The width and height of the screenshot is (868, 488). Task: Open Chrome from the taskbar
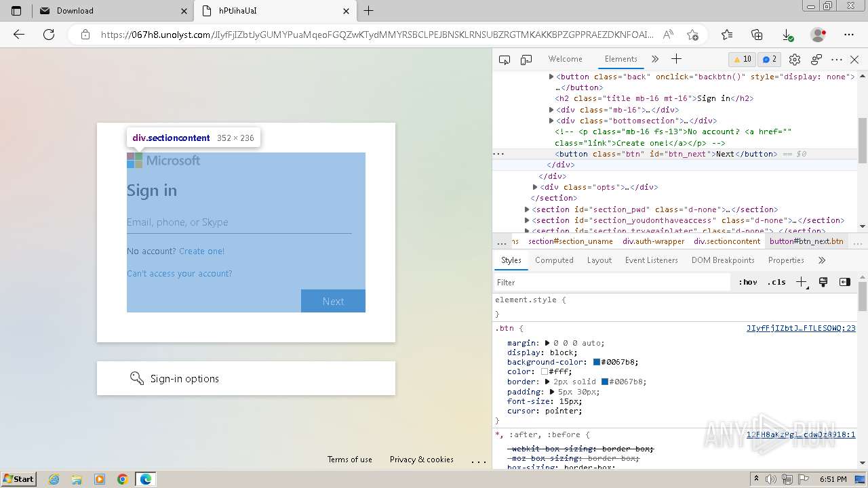tap(123, 479)
